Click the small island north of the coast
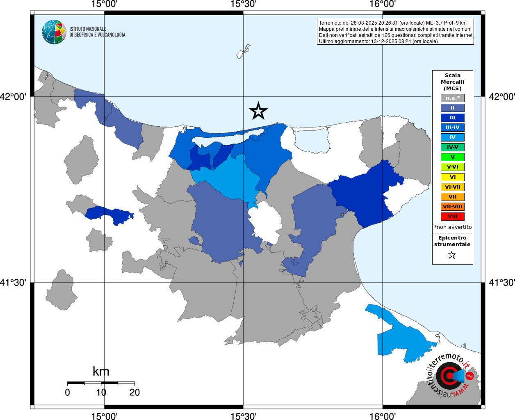The width and height of the screenshot is (515, 420). [243, 52]
